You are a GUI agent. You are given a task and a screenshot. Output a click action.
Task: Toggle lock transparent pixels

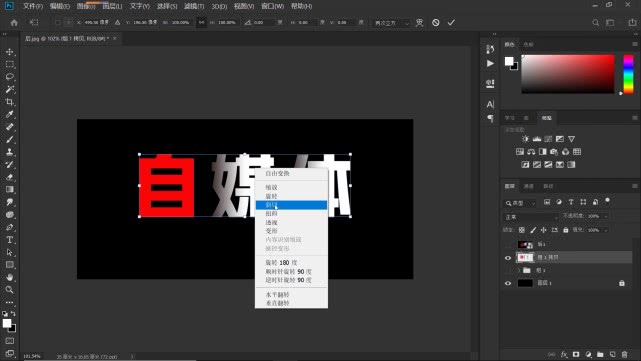(522, 230)
